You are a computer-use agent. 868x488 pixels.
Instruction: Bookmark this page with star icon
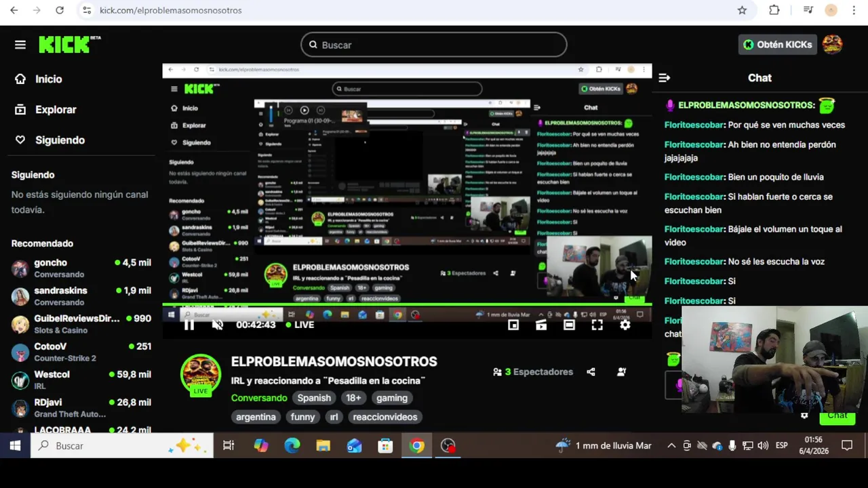point(742,10)
